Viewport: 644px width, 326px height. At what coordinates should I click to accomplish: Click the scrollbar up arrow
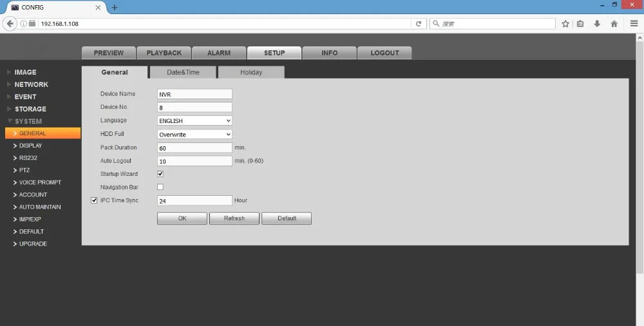click(x=640, y=37)
